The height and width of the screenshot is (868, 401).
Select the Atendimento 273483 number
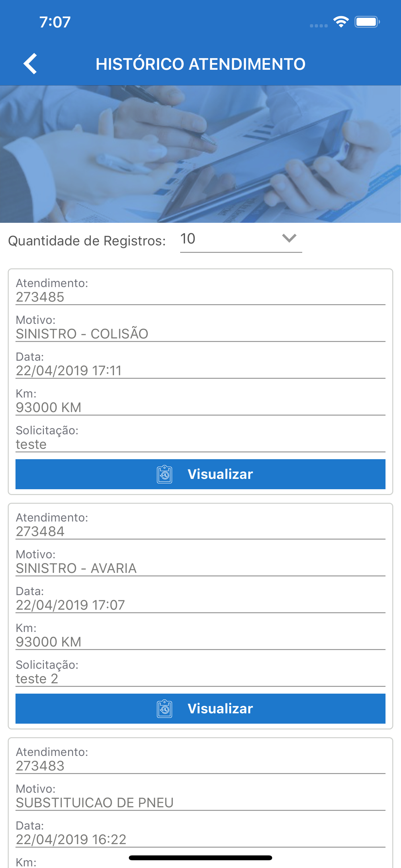pyautogui.click(x=40, y=766)
